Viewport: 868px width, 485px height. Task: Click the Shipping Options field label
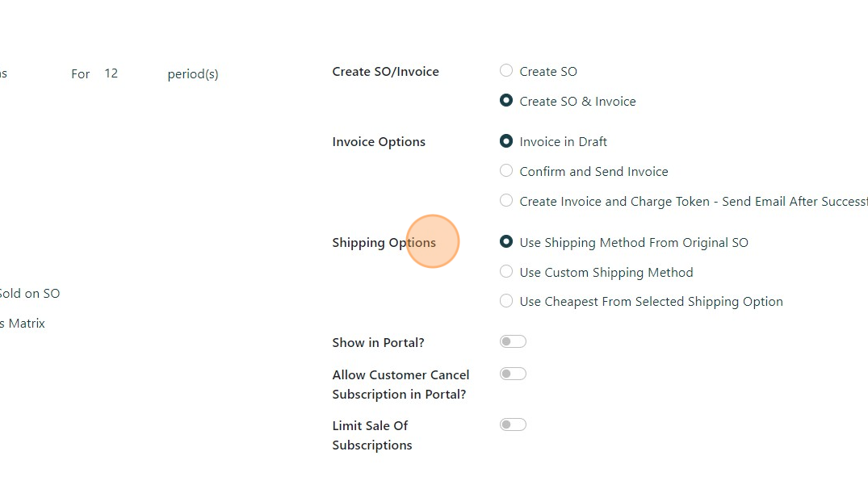pyautogui.click(x=384, y=243)
